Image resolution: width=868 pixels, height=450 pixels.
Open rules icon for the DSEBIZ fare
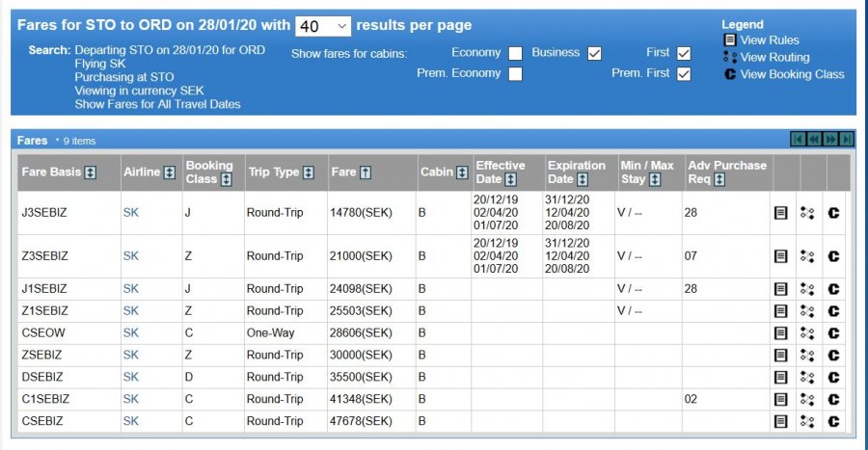coord(782,377)
